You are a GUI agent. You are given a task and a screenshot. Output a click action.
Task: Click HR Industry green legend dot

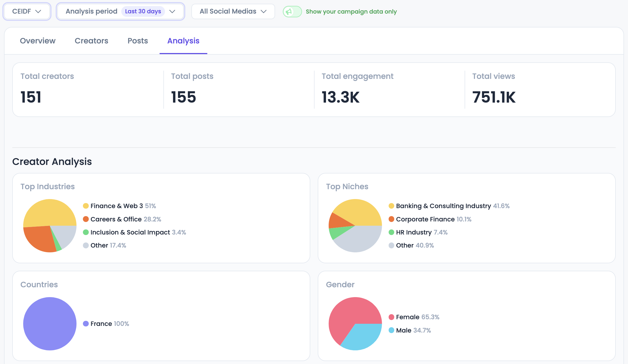point(391,232)
